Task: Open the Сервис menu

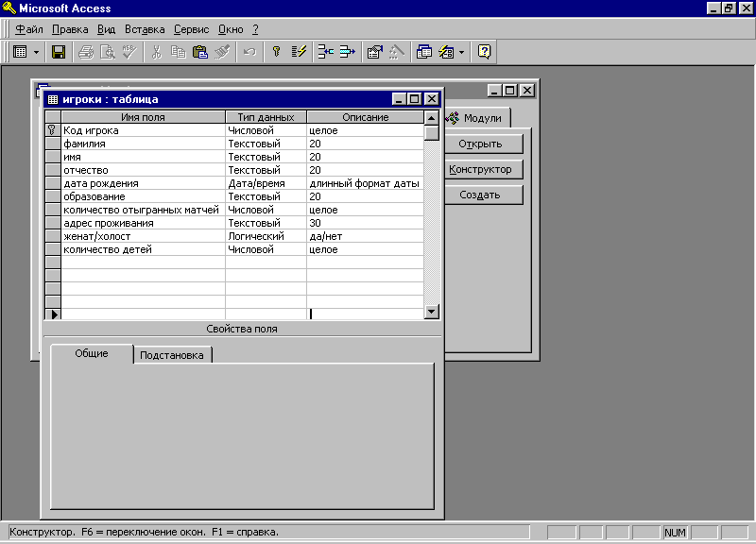Action: pos(192,29)
